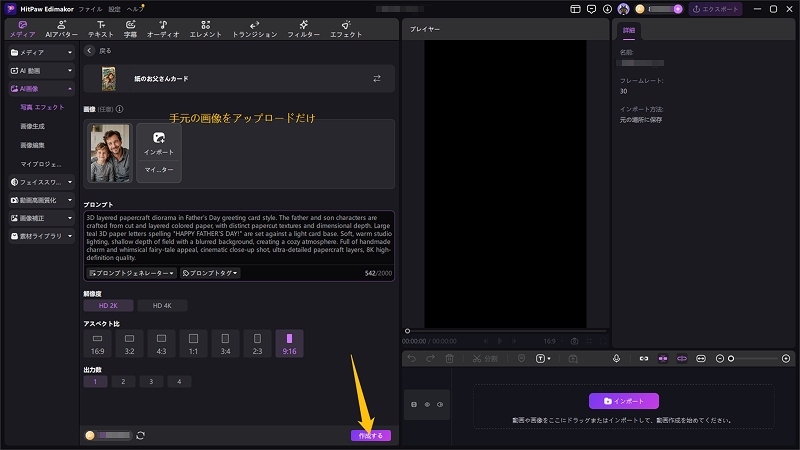Toggle the purple auto-ripple link icon
The height and width of the screenshot is (450, 800).
click(682, 359)
